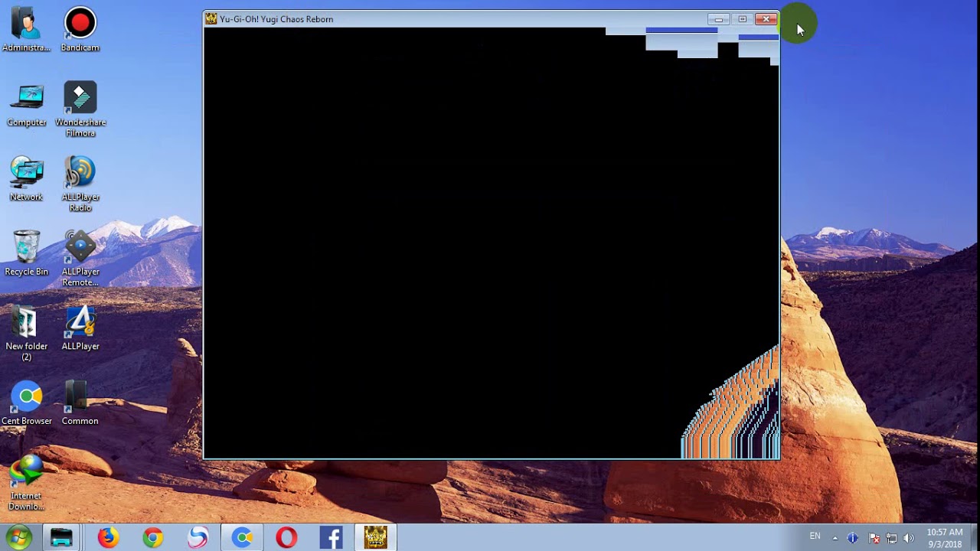Open the Administrator desktop icon

tap(26, 29)
